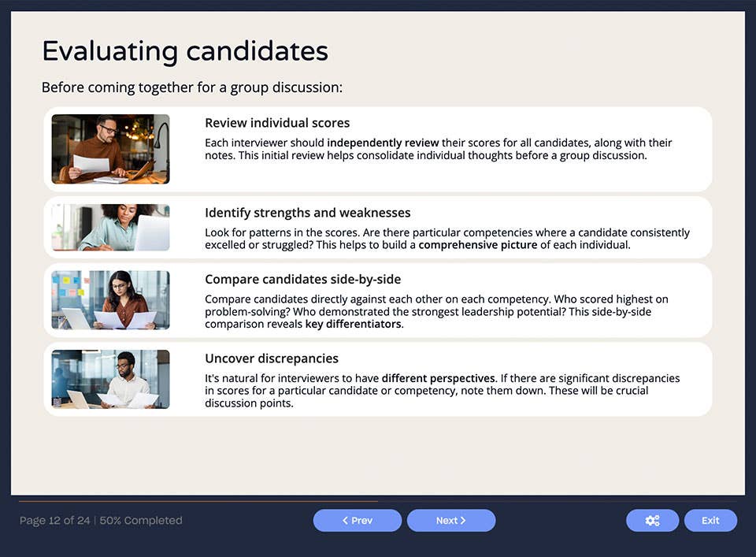Exit the course using the Exit button
Image resolution: width=756 pixels, height=557 pixels.
tap(710, 520)
